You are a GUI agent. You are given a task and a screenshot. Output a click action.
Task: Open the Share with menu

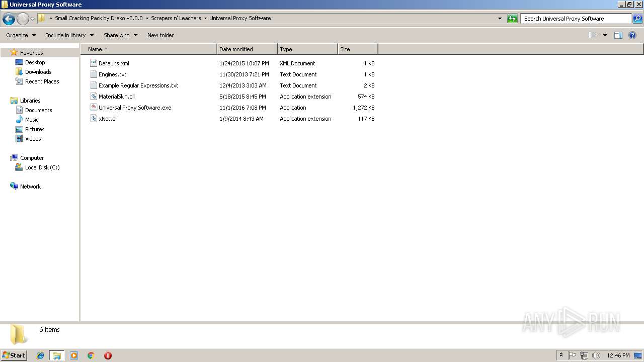(120, 35)
